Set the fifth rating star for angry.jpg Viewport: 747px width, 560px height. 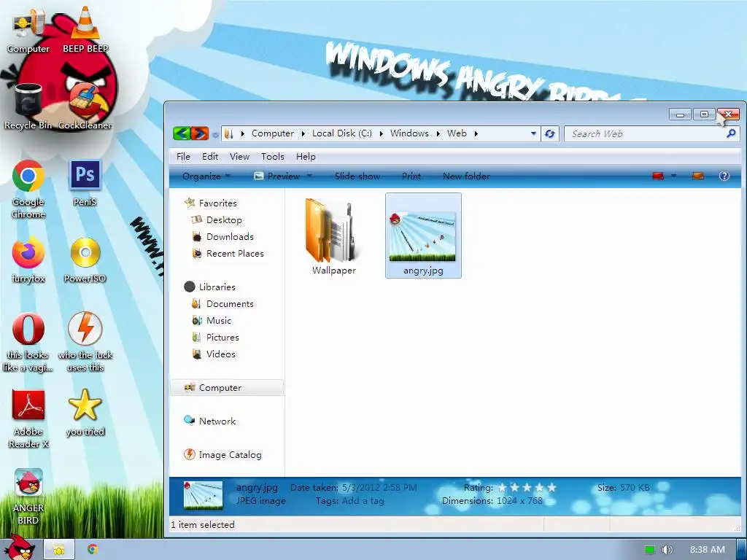551,487
